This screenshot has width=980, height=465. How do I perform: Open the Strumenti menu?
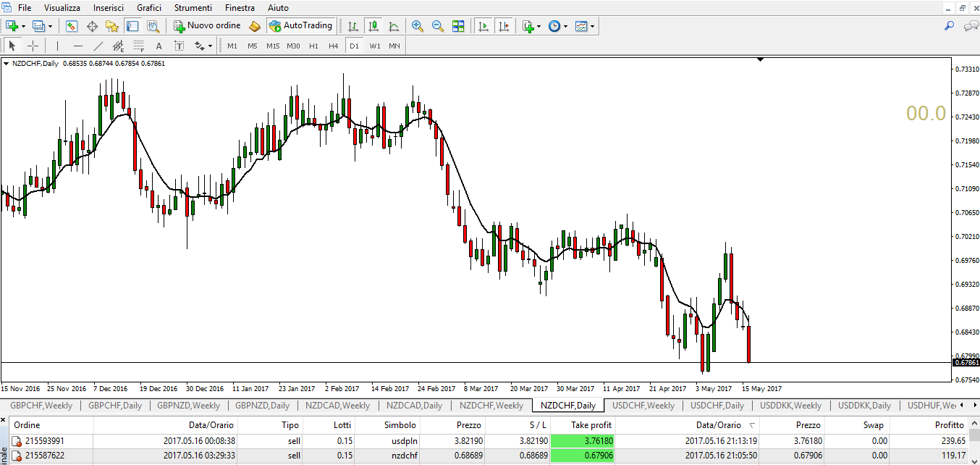click(193, 8)
